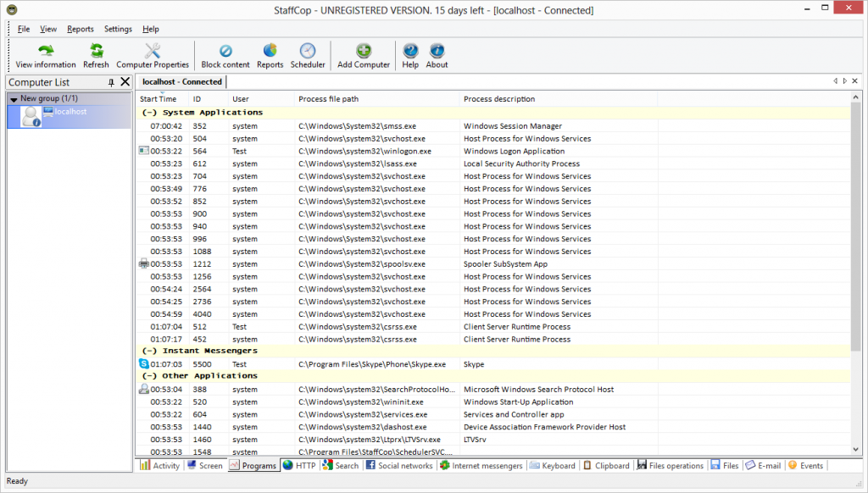Open Reports from the toolbar
Image resolution: width=868 pixels, height=493 pixels.
click(270, 52)
